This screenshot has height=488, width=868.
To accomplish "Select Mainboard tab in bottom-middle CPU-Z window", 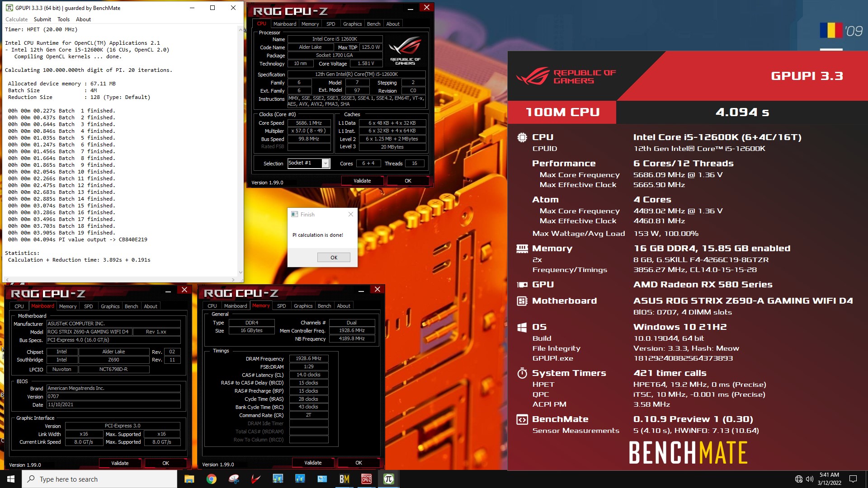I will pos(236,306).
